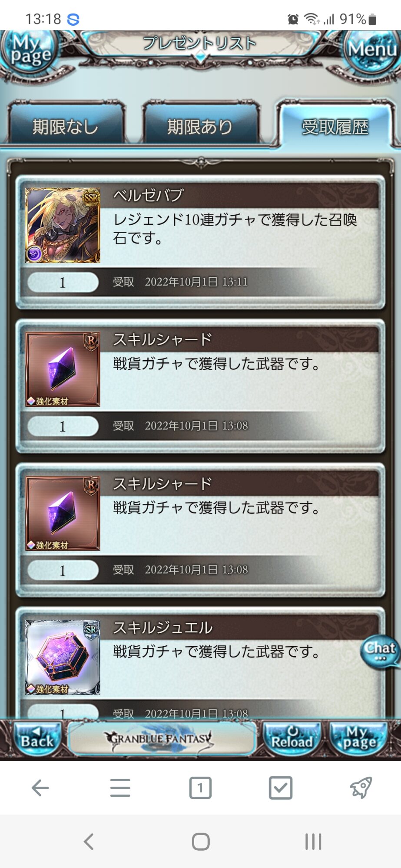The height and width of the screenshot is (868, 401).
Task: Tap the footer My page button
Action: point(359,739)
